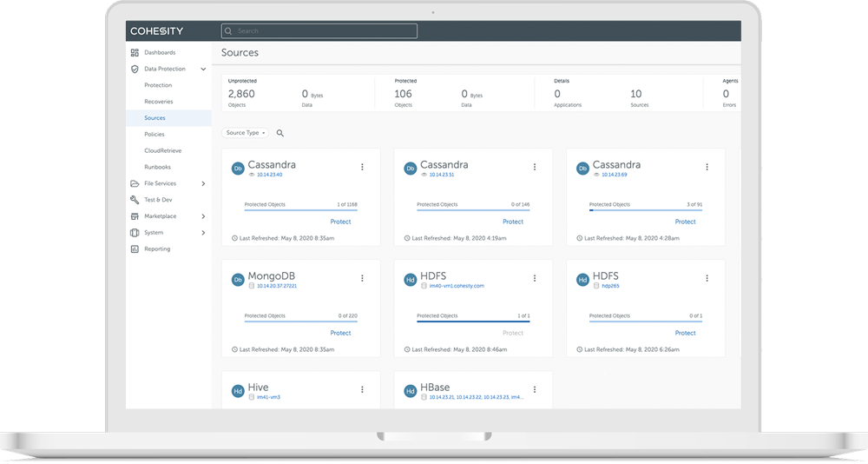868x464 pixels.
Task: Open the HBase card options menu
Action: click(x=534, y=390)
